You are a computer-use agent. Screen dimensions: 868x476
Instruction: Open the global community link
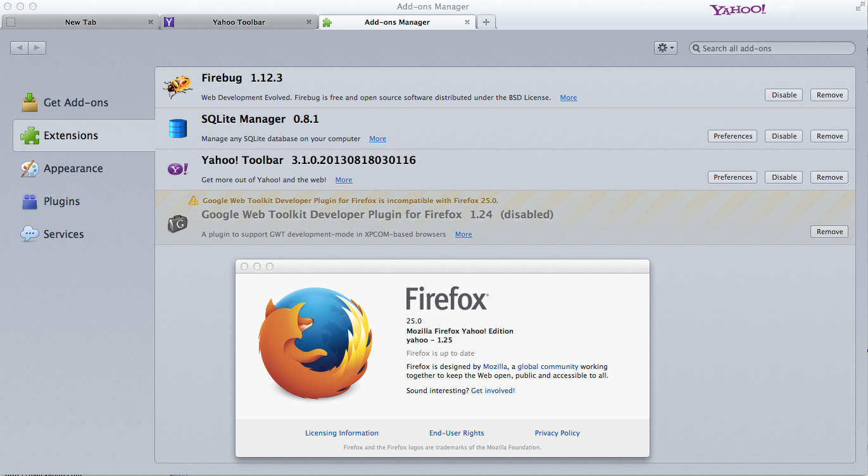pyautogui.click(x=548, y=366)
